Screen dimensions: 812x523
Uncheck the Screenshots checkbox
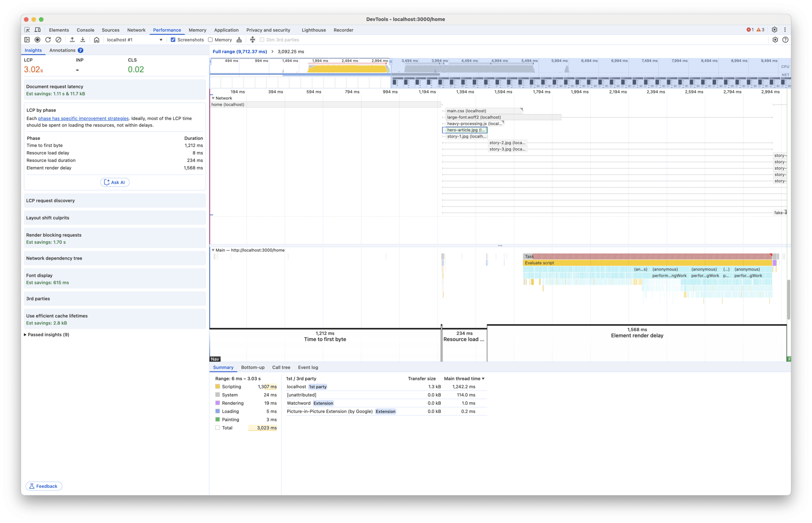pos(173,40)
